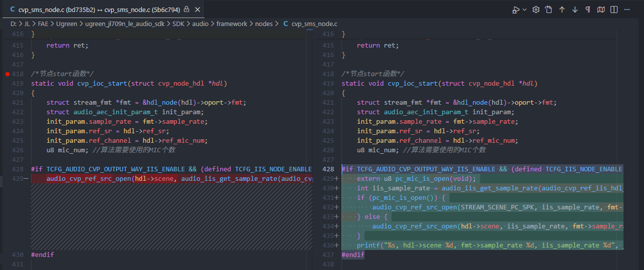
Task: Click left pane 'return ret;' line
Action: [x=67, y=46]
